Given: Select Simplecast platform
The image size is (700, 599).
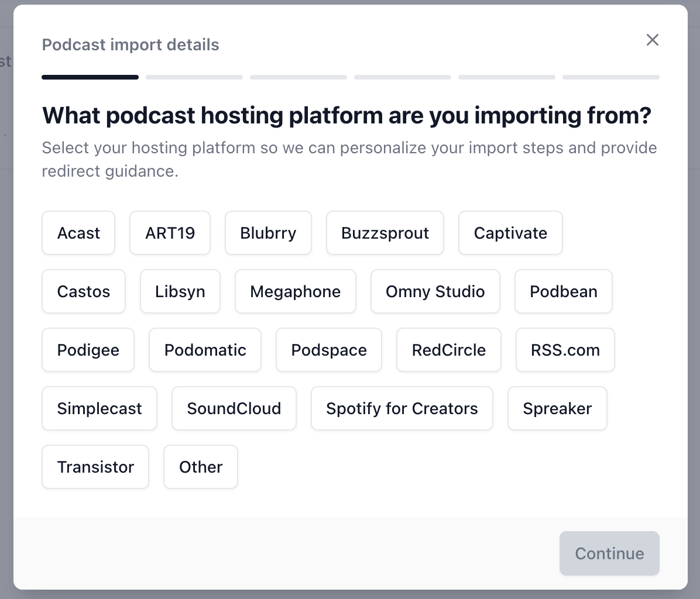Looking at the screenshot, I should point(99,408).
